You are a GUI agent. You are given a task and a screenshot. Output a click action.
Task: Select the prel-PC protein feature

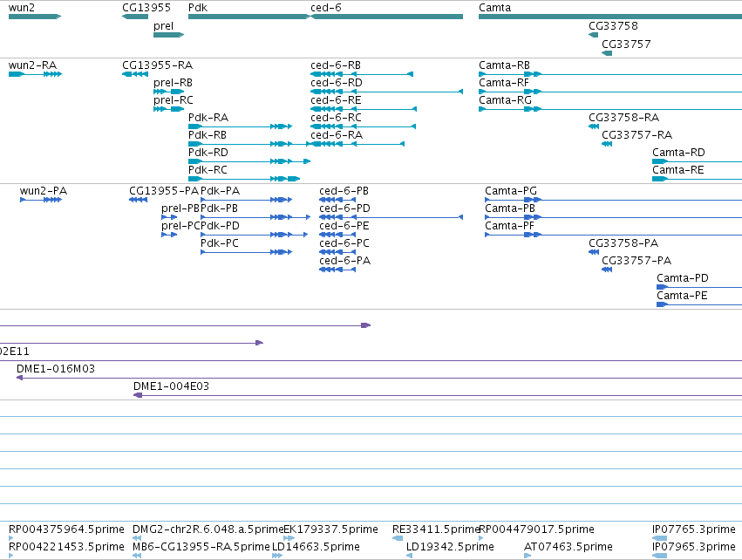(169, 235)
